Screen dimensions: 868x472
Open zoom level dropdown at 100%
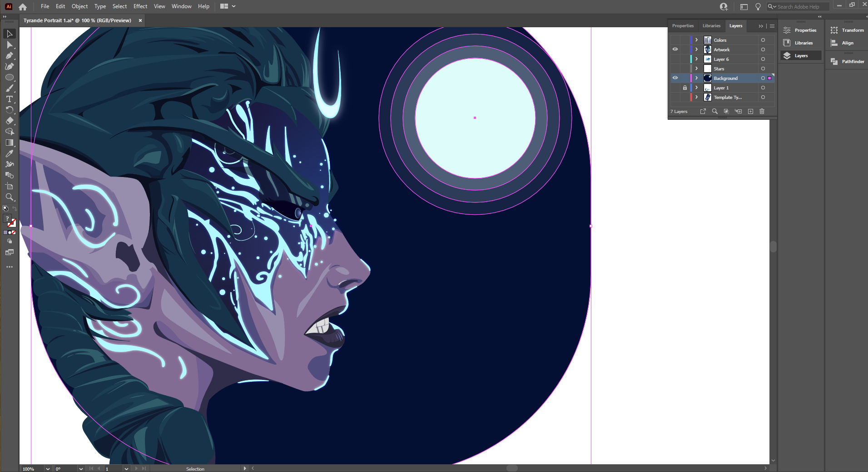(47, 469)
